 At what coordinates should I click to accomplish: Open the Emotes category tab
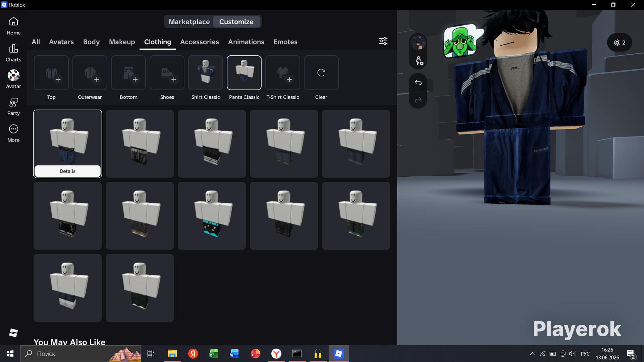coord(285,42)
